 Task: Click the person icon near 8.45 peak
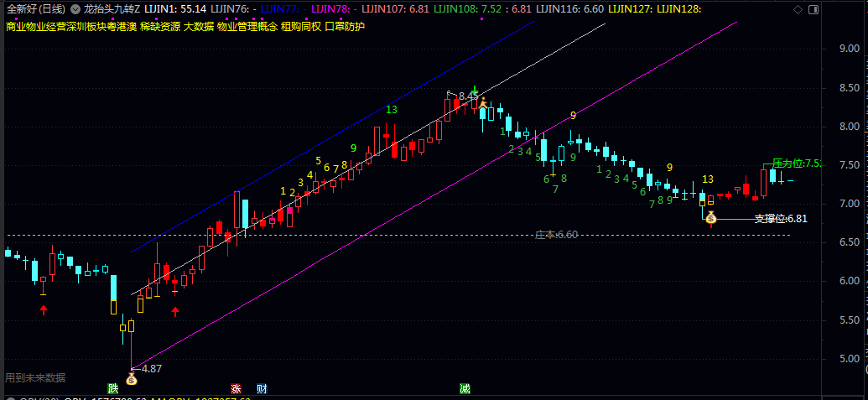[483, 103]
